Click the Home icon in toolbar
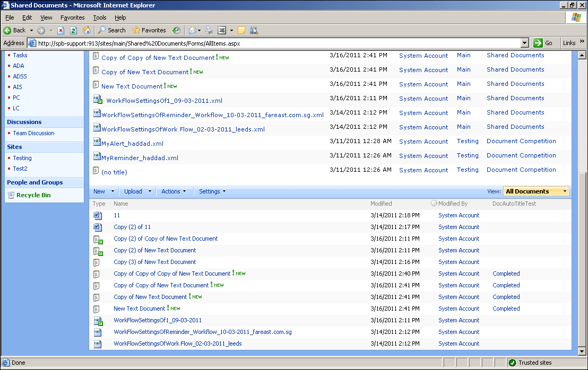Image resolution: width=588 pixels, height=370 pixels. point(87,30)
